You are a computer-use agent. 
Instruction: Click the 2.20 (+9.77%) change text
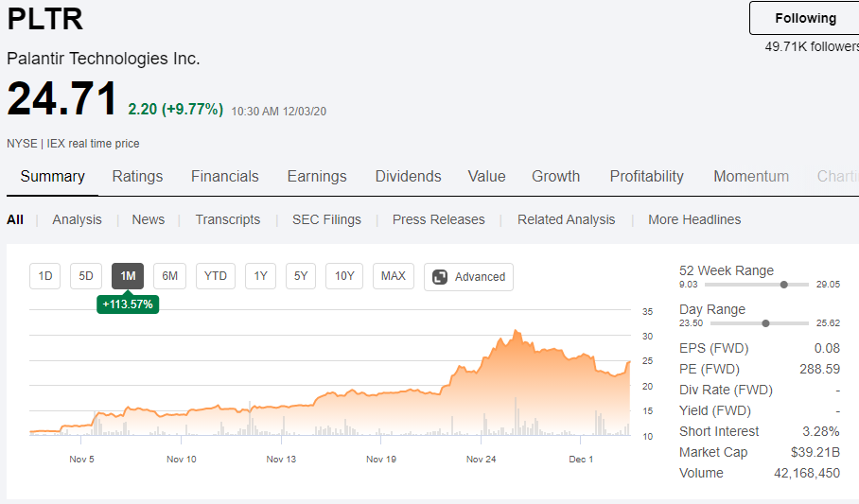[175, 109]
